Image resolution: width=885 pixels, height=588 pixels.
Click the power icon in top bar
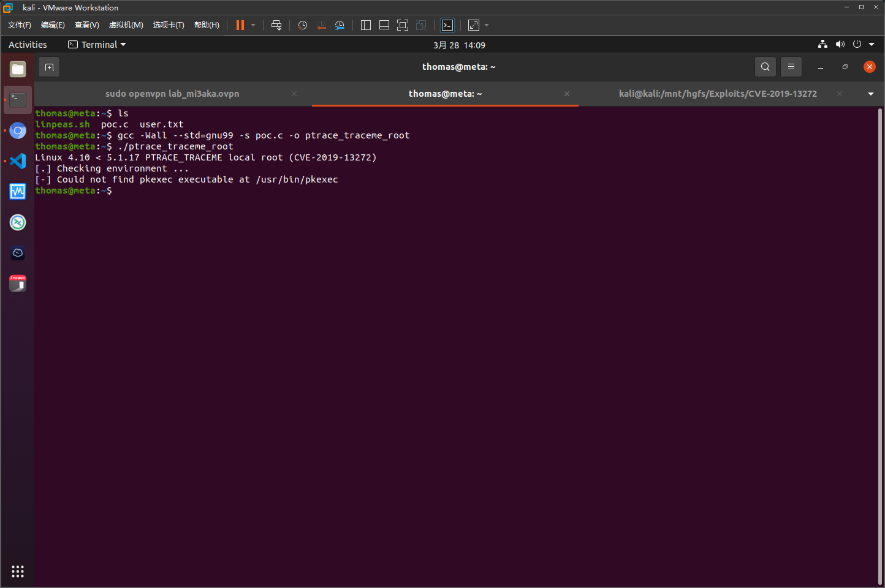click(x=857, y=44)
